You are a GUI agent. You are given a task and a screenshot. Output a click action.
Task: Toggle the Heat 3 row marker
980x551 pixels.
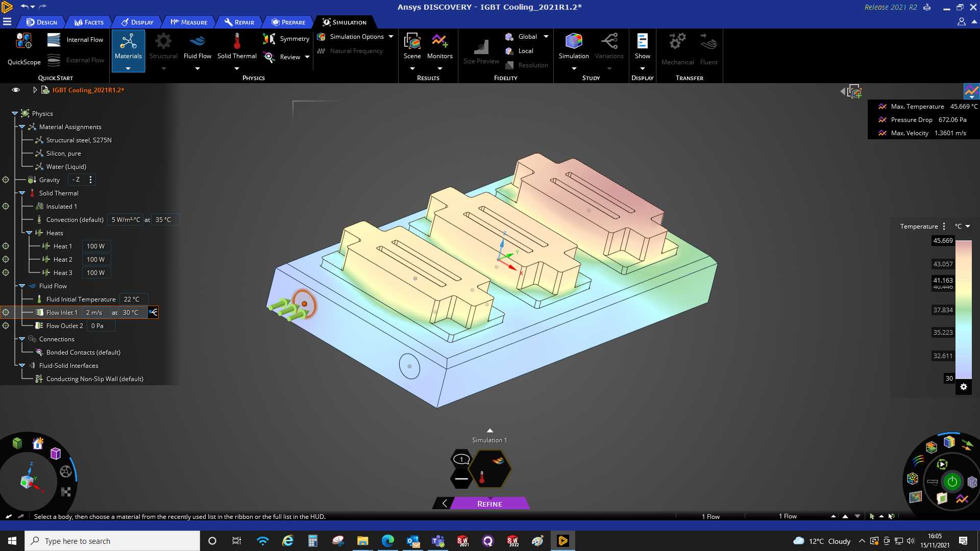(x=6, y=272)
